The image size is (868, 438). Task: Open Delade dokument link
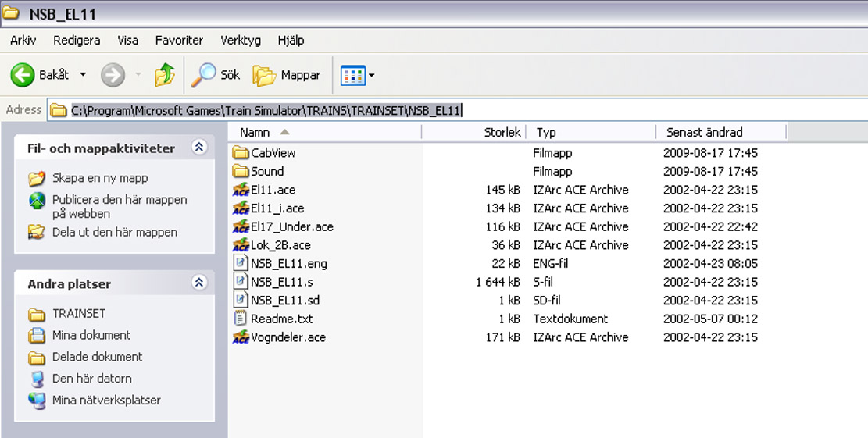pos(98,357)
